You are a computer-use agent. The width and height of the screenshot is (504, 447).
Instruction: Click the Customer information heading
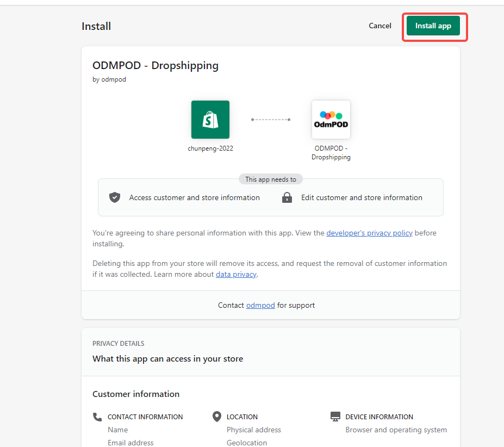point(136,394)
